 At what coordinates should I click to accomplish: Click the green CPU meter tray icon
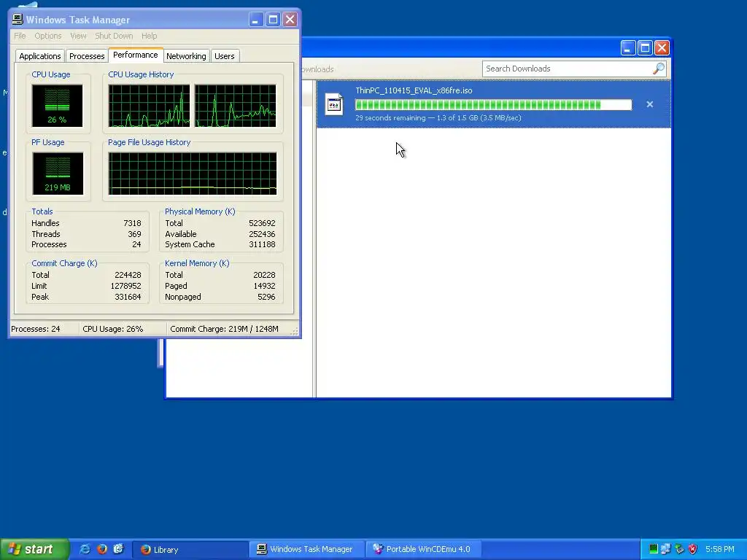pos(654,549)
